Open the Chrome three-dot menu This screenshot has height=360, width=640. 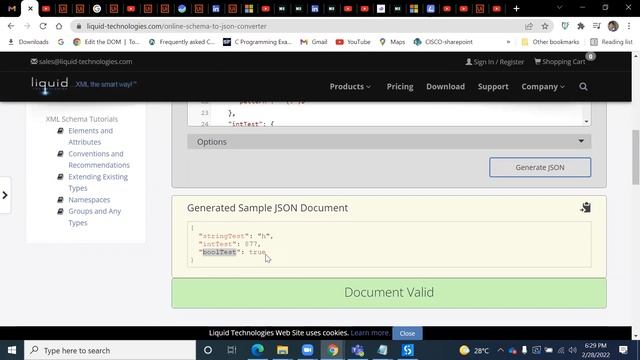tap(629, 26)
